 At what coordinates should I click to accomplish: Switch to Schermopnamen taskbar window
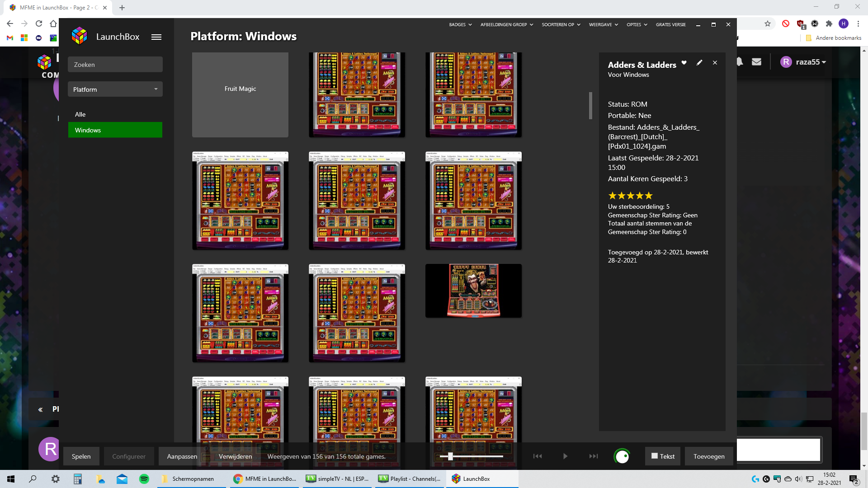192,479
